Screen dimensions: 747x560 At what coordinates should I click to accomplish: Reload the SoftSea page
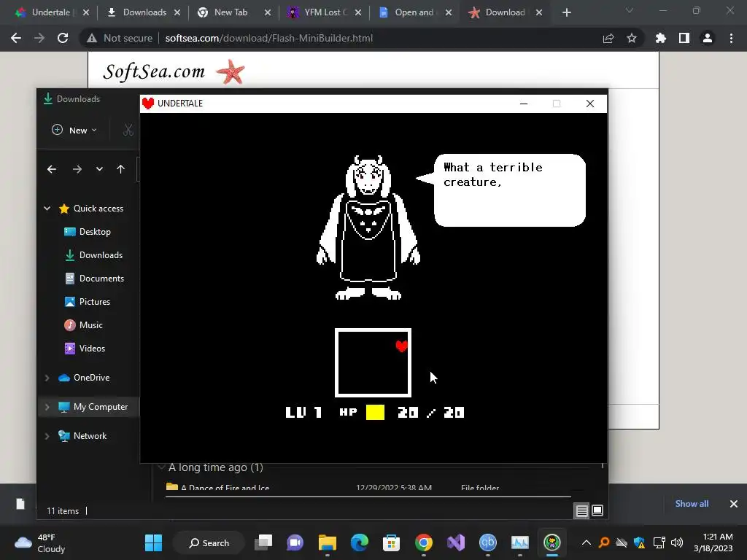click(x=63, y=38)
